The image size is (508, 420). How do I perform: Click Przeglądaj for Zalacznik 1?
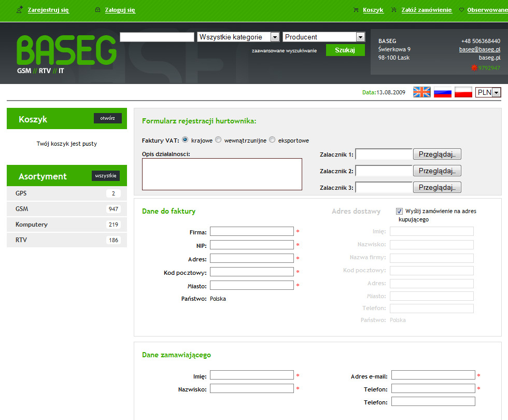point(437,155)
